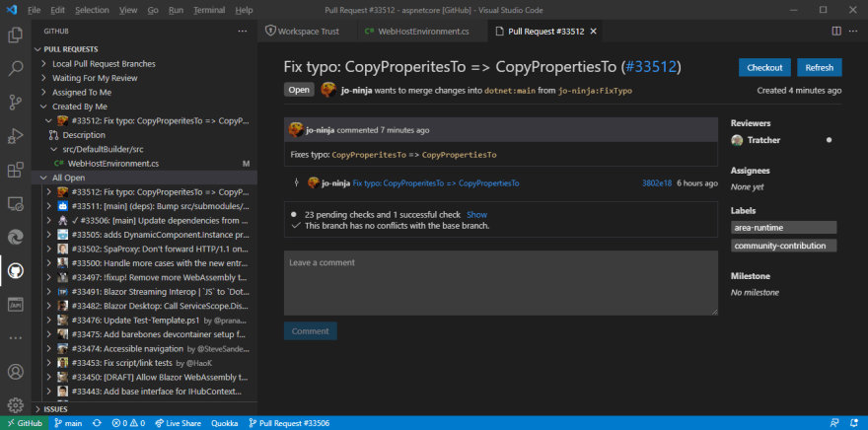Switch to WebHostEnvironment.cs tab
This screenshot has width=868, height=430.
(422, 32)
